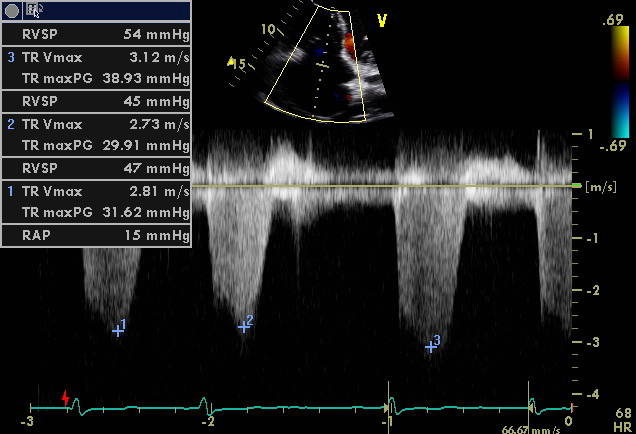
Task: Select caliper marker 1 on the Doppler trace
Action: (118, 330)
